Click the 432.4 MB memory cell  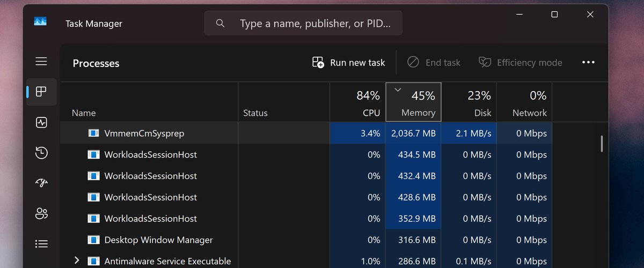(x=413, y=176)
